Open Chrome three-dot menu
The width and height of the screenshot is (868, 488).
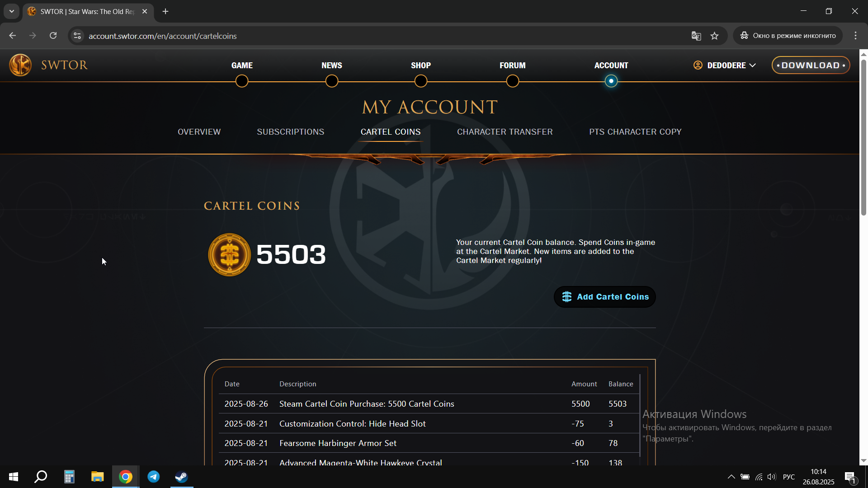tap(855, 36)
